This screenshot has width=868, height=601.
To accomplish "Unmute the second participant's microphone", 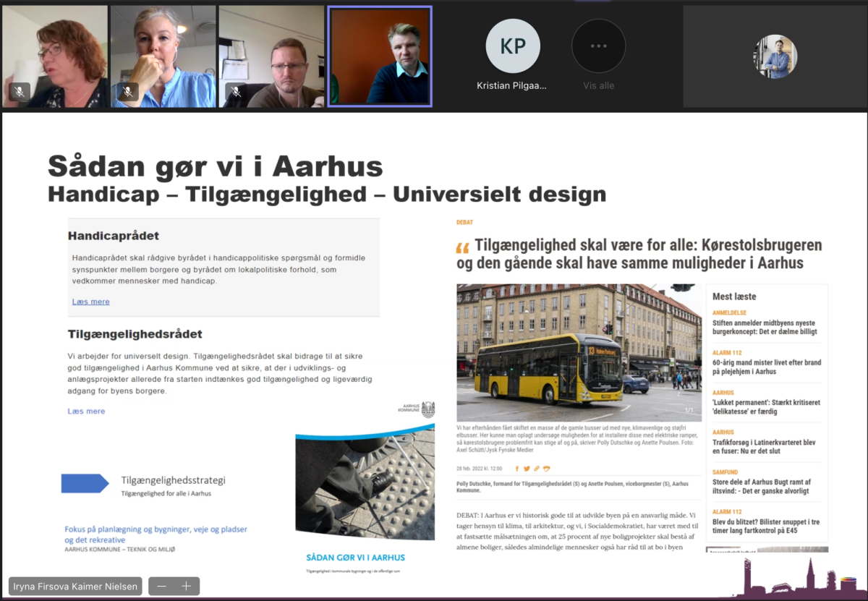I will [127, 92].
